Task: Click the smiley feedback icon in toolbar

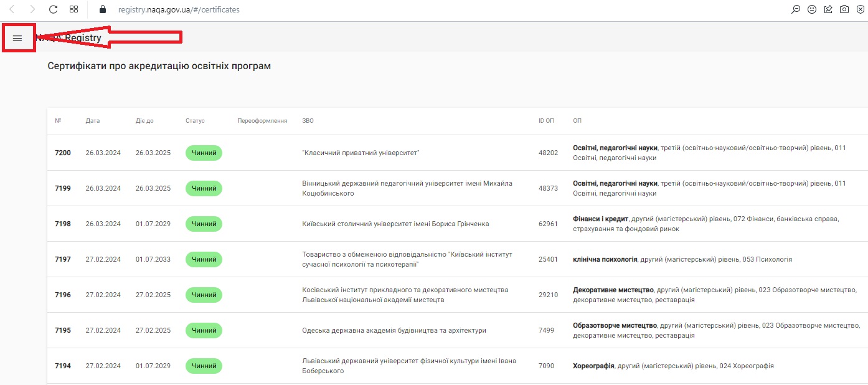Action: click(812, 9)
